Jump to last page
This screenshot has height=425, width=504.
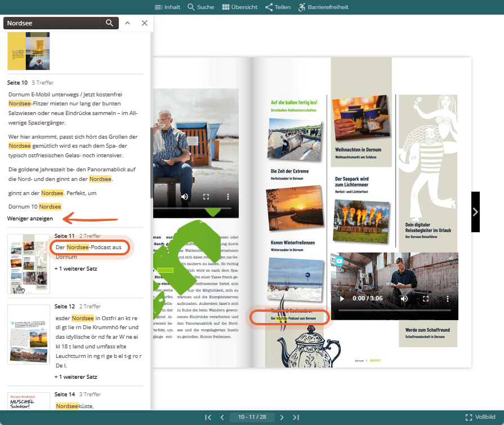pyautogui.click(x=296, y=417)
